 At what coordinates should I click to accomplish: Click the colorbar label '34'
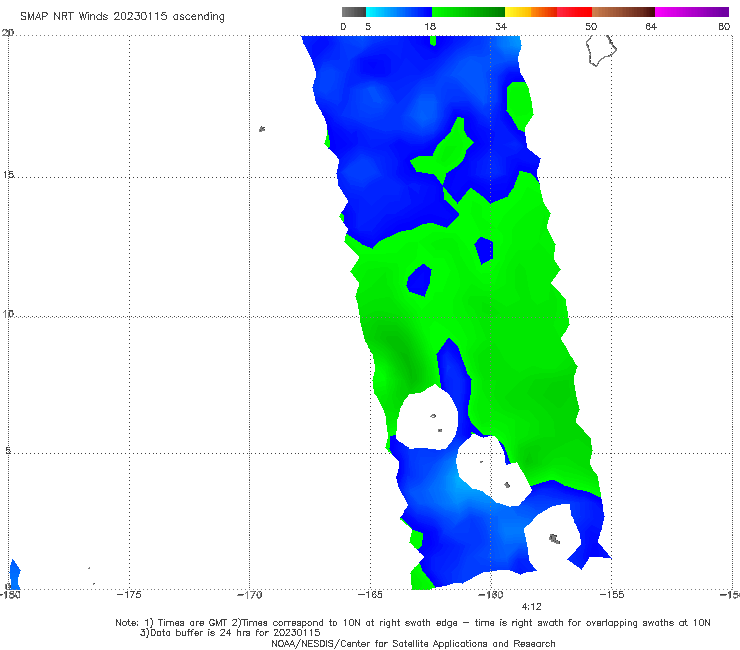click(x=501, y=26)
